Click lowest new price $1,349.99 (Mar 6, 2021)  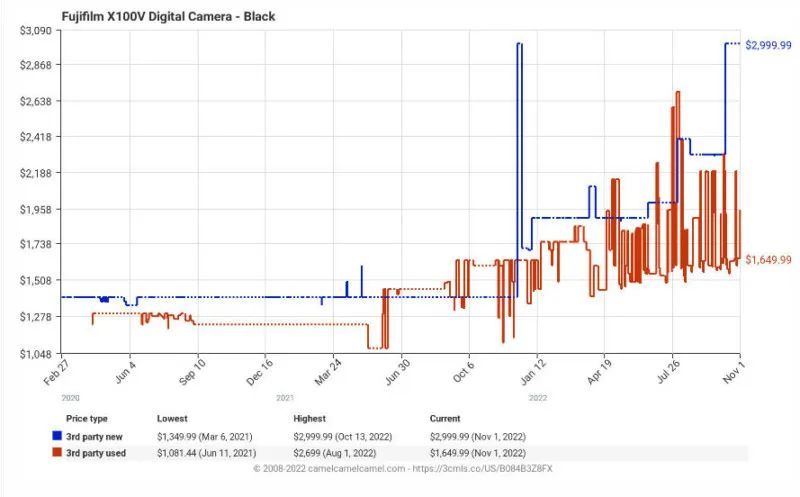[x=205, y=437]
